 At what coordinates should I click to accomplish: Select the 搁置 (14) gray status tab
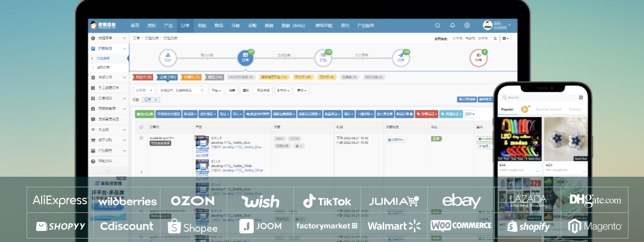click(x=214, y=77)
